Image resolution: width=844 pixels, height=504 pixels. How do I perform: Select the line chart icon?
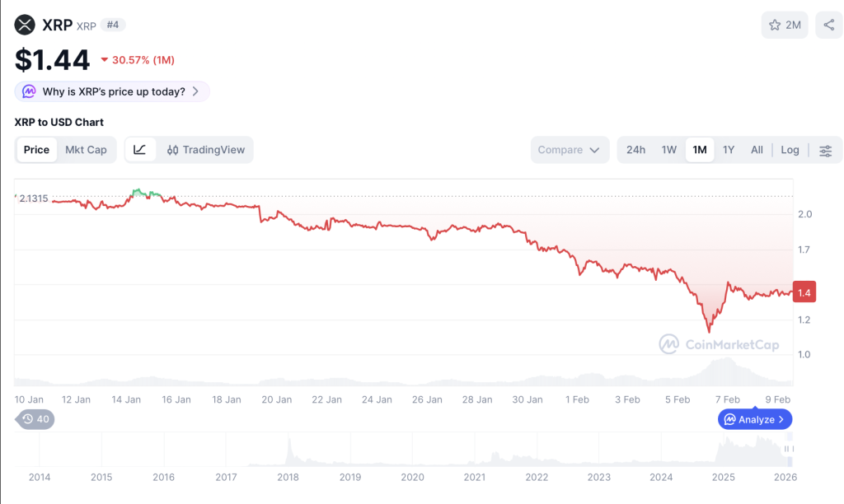[140, 150]
